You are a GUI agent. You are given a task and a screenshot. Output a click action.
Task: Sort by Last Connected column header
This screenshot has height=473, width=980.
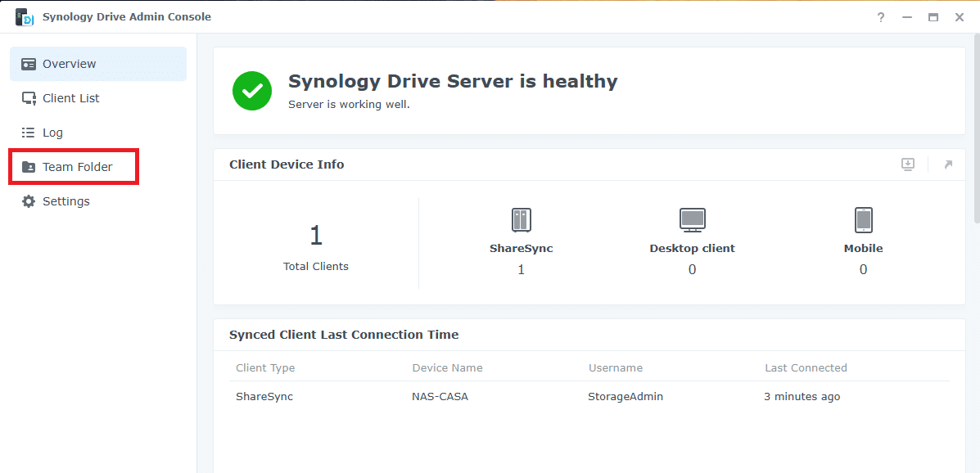click(806, 368)
